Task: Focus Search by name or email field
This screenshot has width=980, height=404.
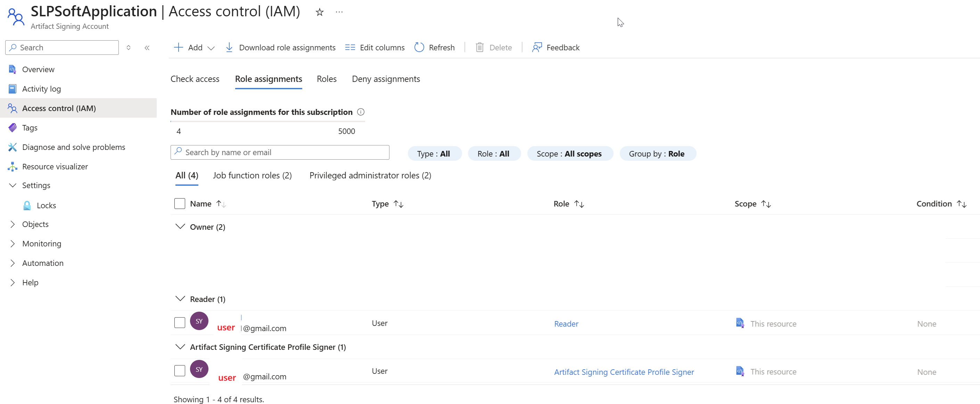Action: tap(280, 152)
